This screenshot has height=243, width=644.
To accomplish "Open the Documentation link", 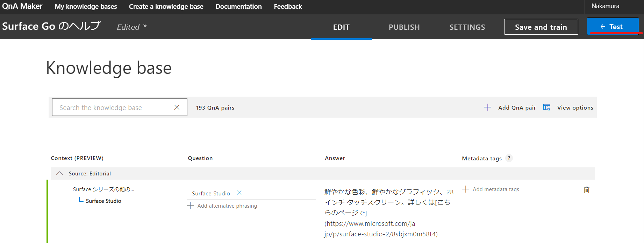I will pyautogui.click(x=238, y=7).
